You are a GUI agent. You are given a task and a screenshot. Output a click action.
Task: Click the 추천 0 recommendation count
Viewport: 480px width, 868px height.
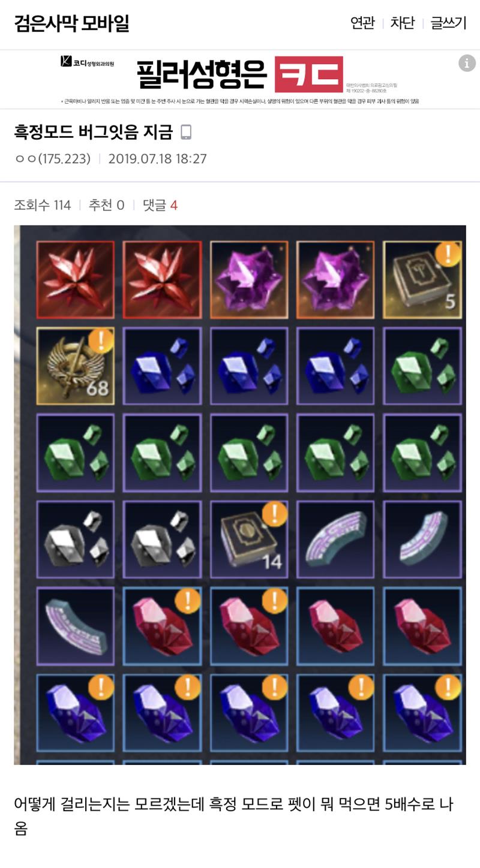point(106,205)
